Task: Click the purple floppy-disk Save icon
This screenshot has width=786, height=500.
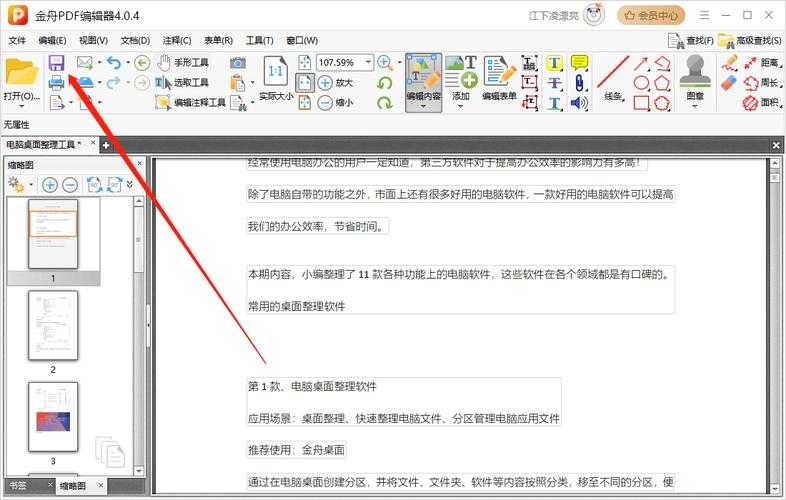Action: (56, 63)
